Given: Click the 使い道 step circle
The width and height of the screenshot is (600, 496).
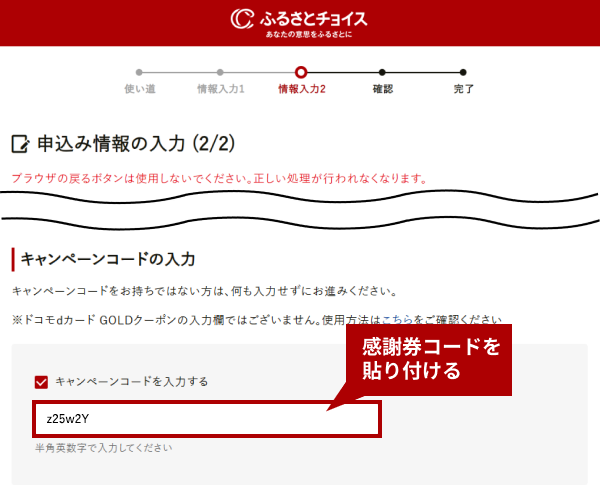Looking at the screenshot, I should [x=139, y=72].
